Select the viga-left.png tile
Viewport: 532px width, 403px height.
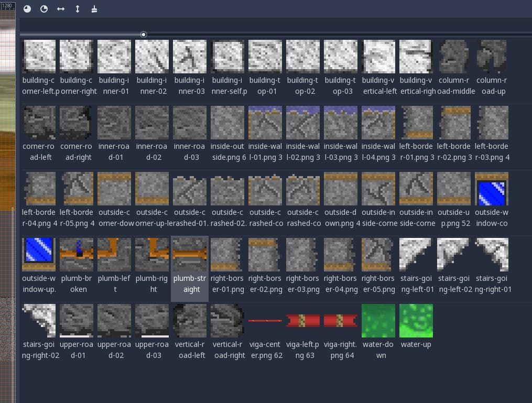click(303, 332)
